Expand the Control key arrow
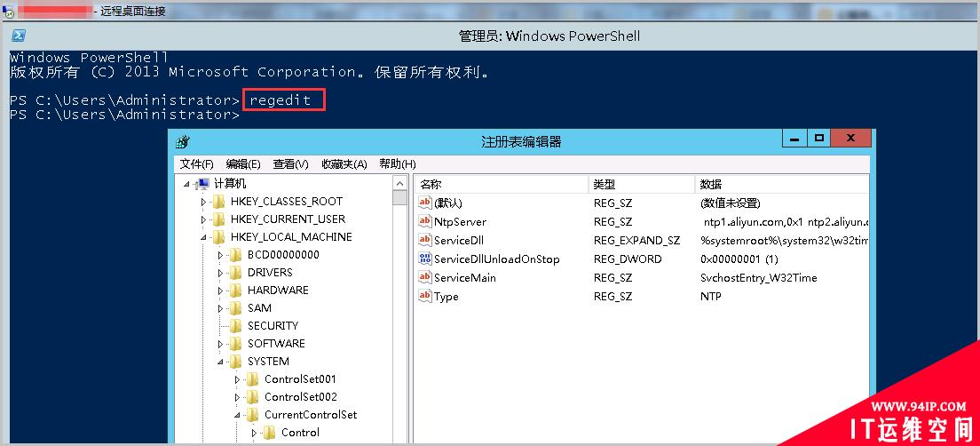The width and height of the screenshot is (980, 446). 254,433
